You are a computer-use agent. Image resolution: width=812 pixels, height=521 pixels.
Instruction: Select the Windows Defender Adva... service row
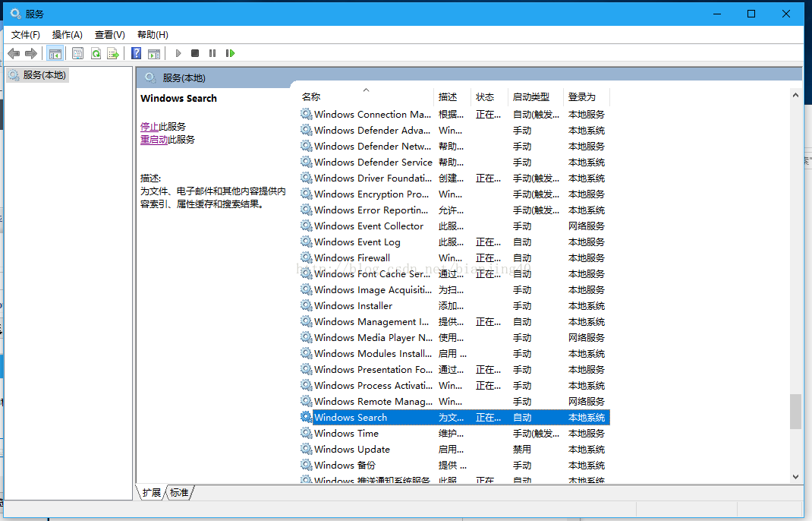(x=455, y=130)
